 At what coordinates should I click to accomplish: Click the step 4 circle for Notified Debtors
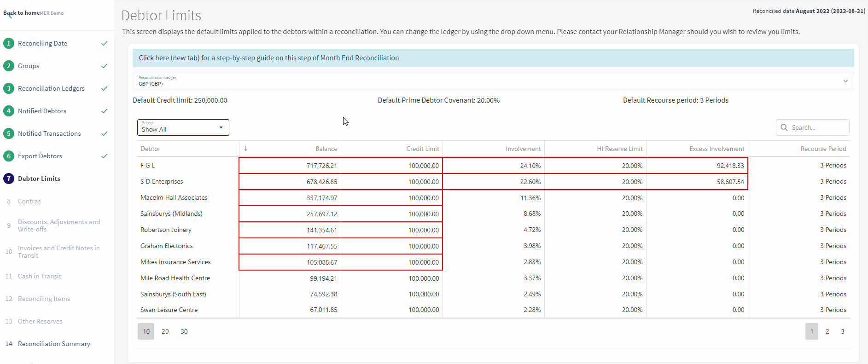tap(8, 111)
